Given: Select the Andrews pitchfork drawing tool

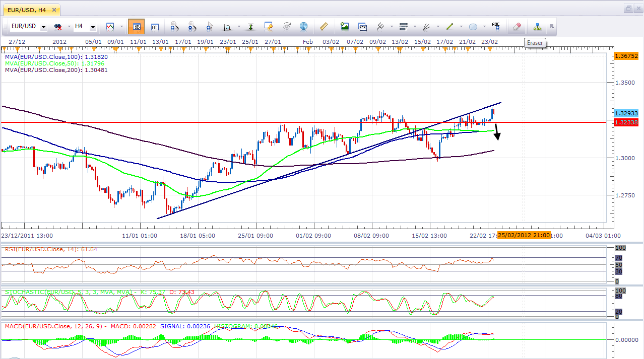Looking at the screenshot, I should (380, 26).
